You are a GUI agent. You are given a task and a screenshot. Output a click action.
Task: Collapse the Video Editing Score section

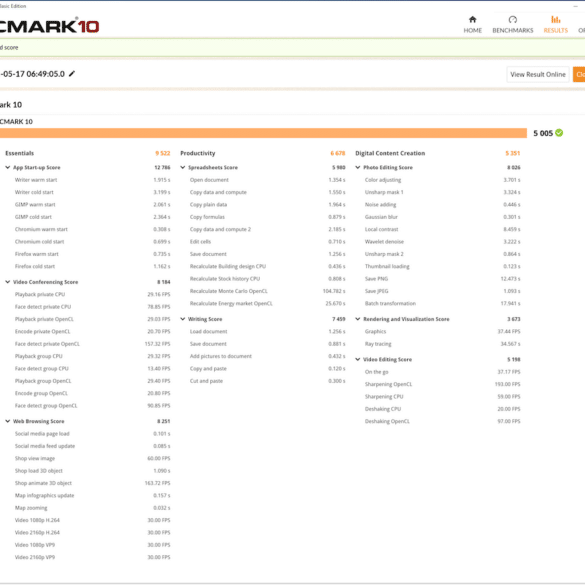pos(358,359)
